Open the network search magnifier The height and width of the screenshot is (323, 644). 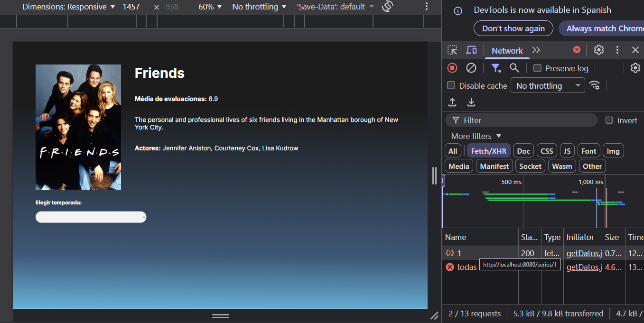coord(514,68)
